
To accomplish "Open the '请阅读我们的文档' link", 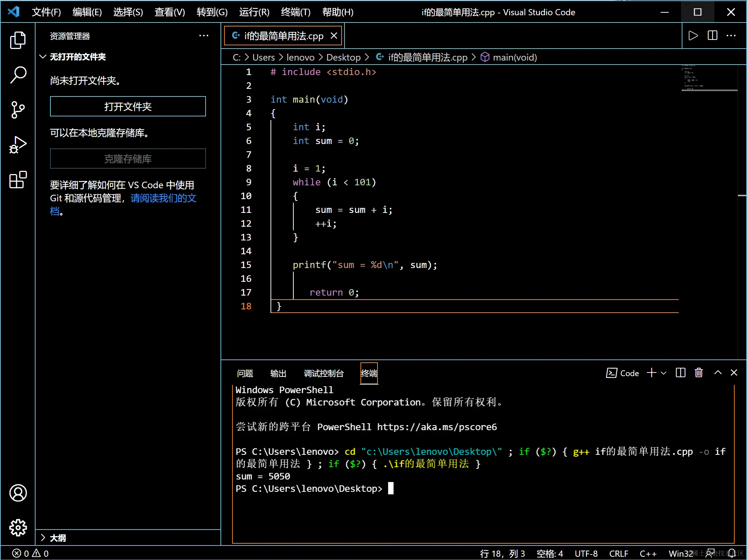I will pos(163,198).
